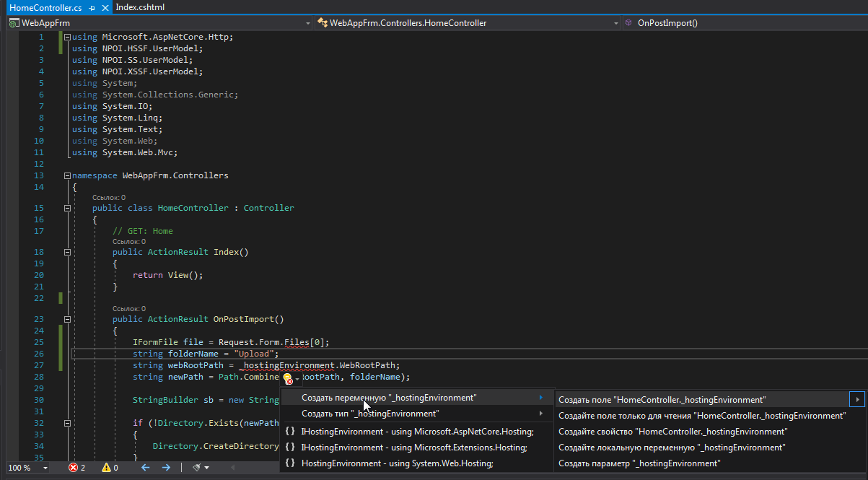The width and height of the screenshot is (868, 480).
Task: Add using Microsoft.Extensions.Hosting for IHostingEnvironment
Action: pyautogui.click(x=416, y=448)
